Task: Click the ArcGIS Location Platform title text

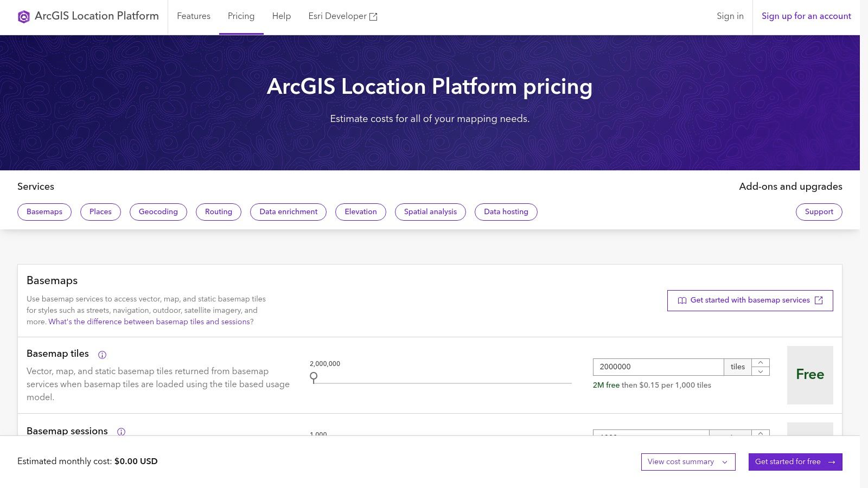Action: 97,16
